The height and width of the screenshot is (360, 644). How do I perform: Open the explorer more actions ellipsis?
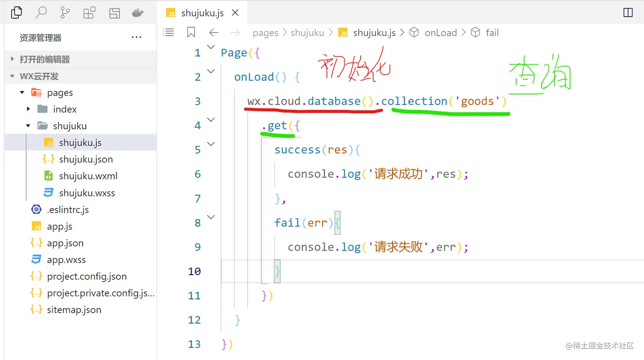[x=136, y=37]
